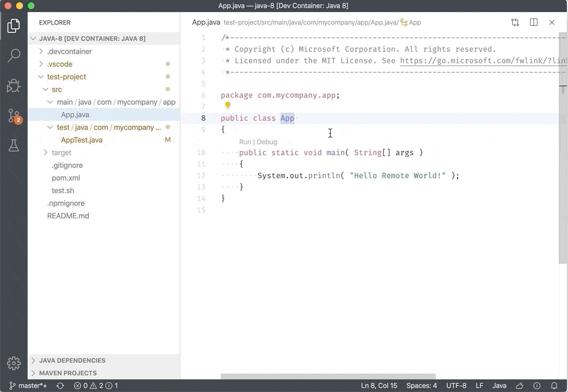568x392 pixels.
Task: Click the notifications bell in status bar
Action: pos(554,386)
